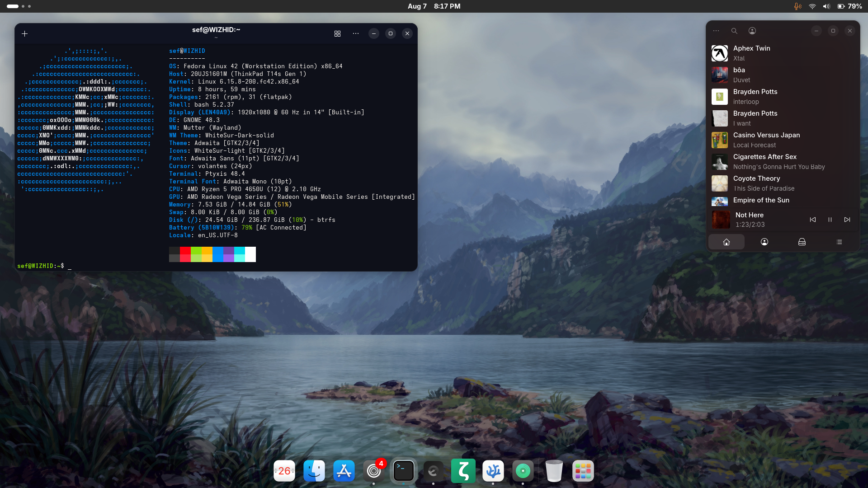The height and width of the screenshot is (488, 868).
Task: Click red color block in fastfetch palette
Action: pos(185,254)
